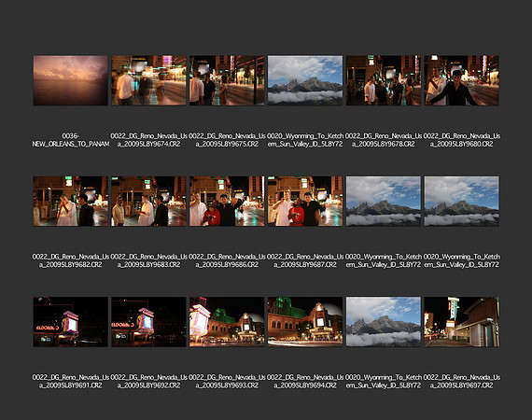The width and height of the screenshot is (532, 420).
Task: Click the file name ending '5L8Y9691.CR2'
Action: (71, 382)
